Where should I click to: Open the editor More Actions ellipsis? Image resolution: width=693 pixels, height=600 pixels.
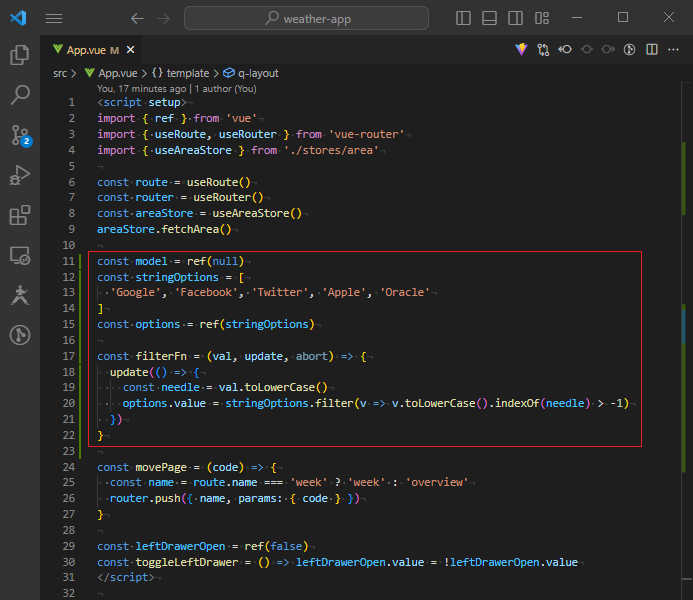(x=673, y=49)
